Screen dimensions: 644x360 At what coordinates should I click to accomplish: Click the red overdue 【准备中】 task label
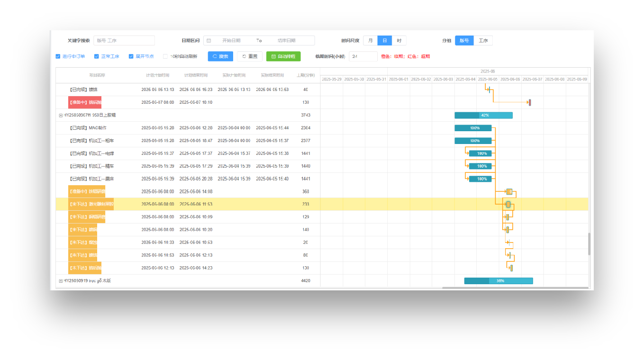click(x=85, y=102)
